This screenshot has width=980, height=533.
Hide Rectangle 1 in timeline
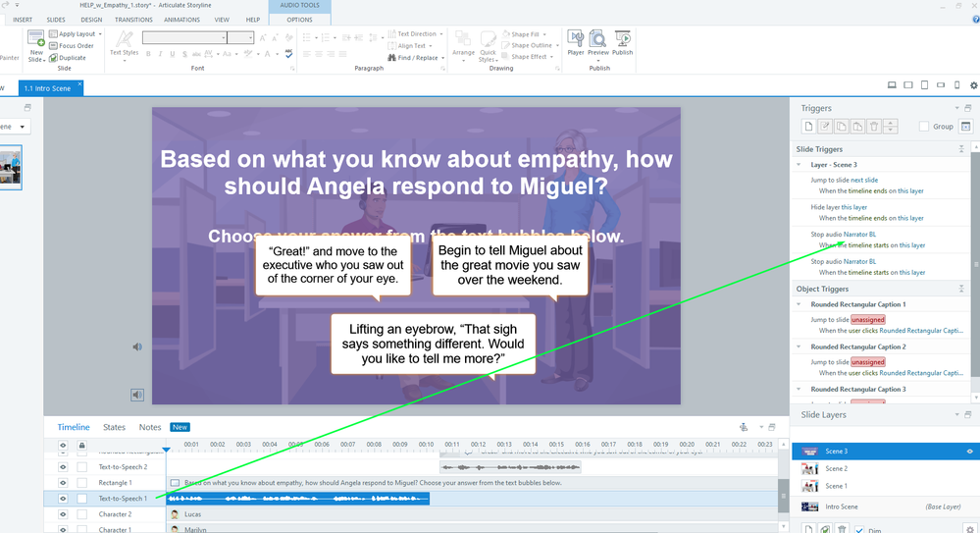tap(63, 483)
